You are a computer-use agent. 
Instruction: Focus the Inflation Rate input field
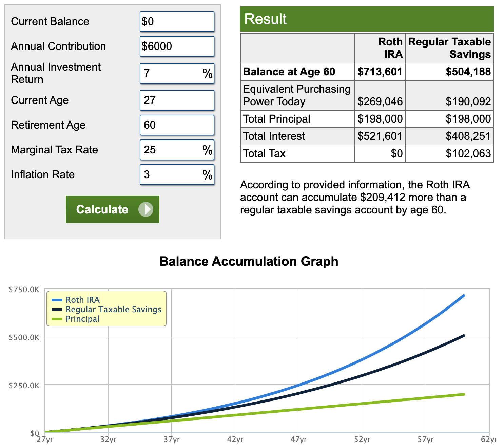click(x=177, y=174)
